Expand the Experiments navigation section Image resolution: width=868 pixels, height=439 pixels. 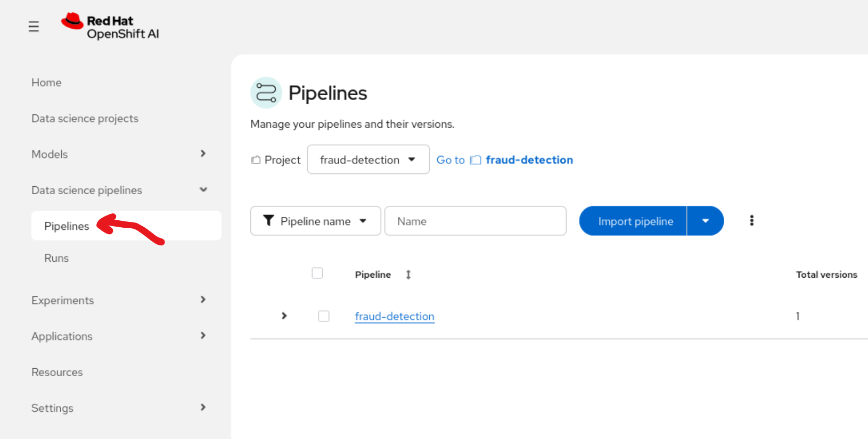point(203,300)
